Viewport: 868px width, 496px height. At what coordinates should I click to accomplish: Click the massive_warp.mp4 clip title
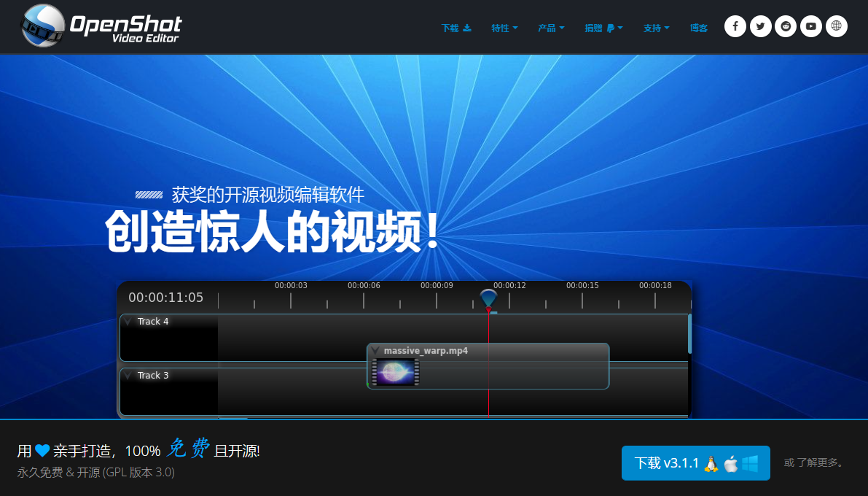[x=426, y=351]
